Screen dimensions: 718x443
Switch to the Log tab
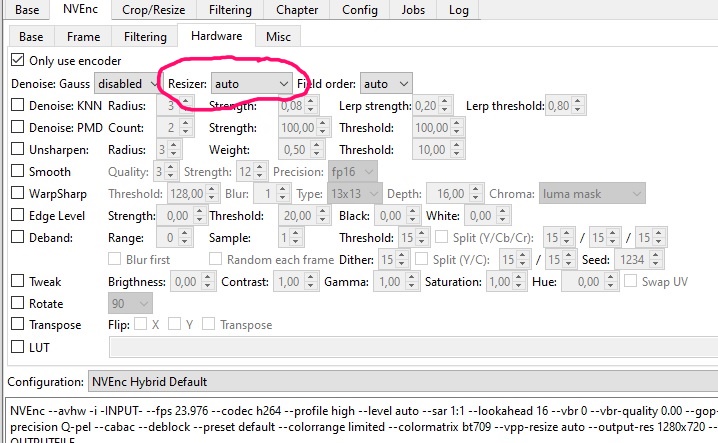tap(458, 10)
